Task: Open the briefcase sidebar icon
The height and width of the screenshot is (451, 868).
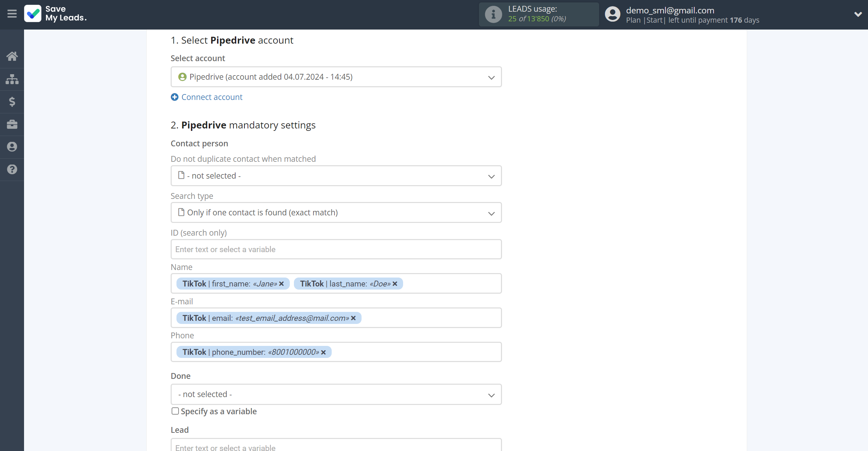Action: pyautogui.click(x=12, y=124)
